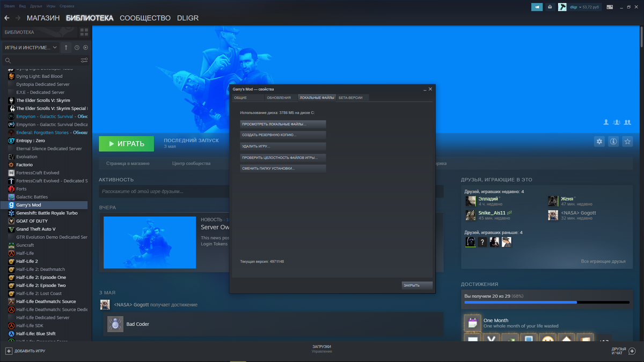This screenshot has height=362, width=644.
Task: Open the Steam menu
Action: 10,6
